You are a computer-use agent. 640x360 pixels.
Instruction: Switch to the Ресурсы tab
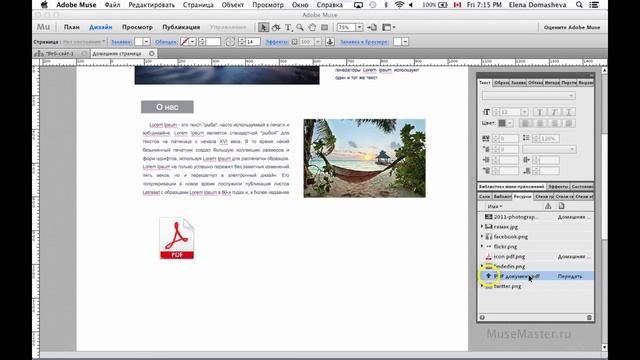click(522, 196)
